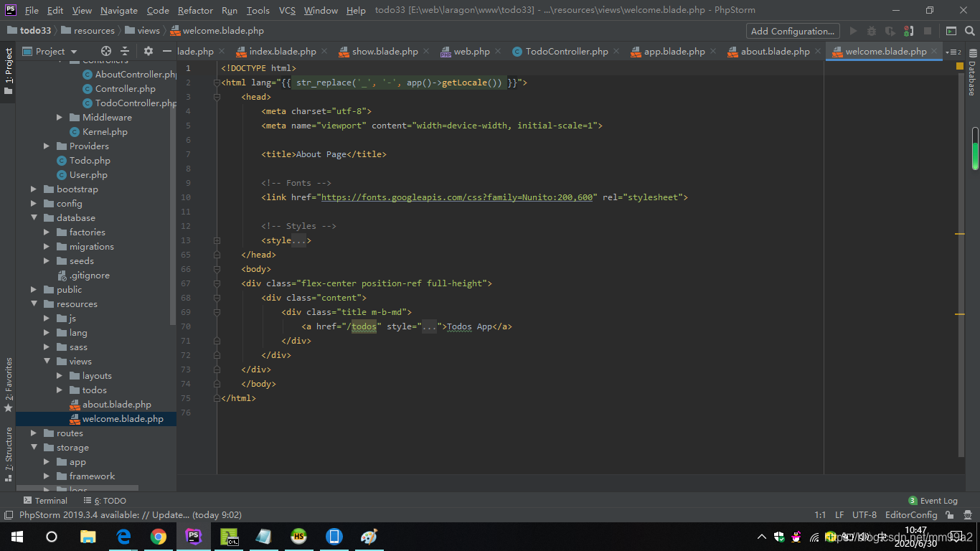Click the EditorConfig status entry
The width and height of the screenshot is (980, 551).
[x=911, y=514]
